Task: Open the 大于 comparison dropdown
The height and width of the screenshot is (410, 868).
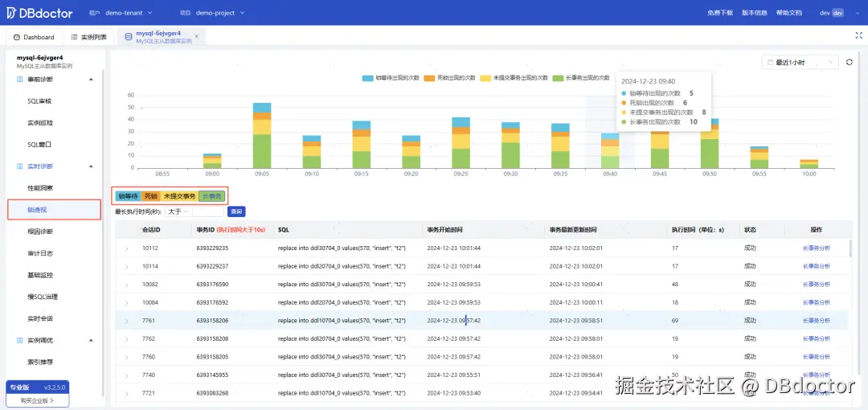Action: 178,211
